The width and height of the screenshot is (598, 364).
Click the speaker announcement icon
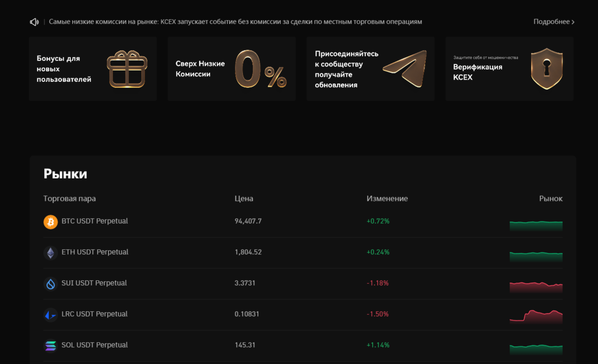[x=34, y=22]
